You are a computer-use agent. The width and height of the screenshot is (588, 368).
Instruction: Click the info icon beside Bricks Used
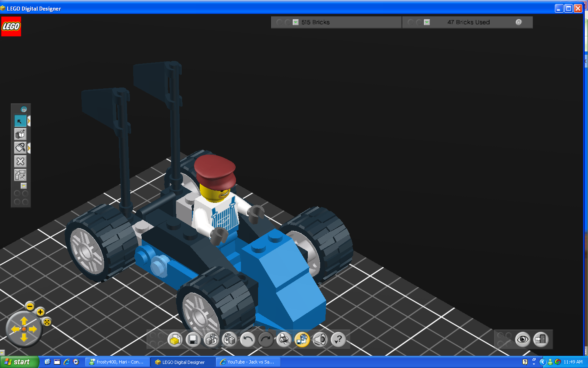[519, 22]
